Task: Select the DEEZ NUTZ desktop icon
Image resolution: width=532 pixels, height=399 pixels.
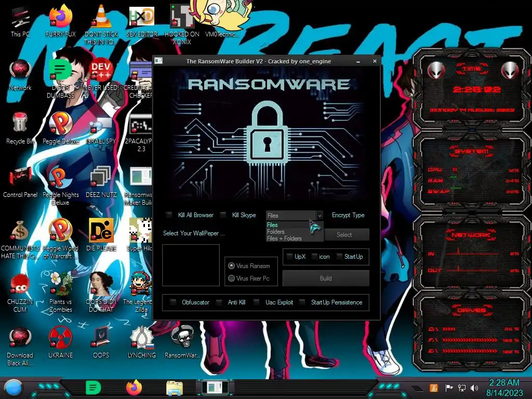Action: coord(101,182)
